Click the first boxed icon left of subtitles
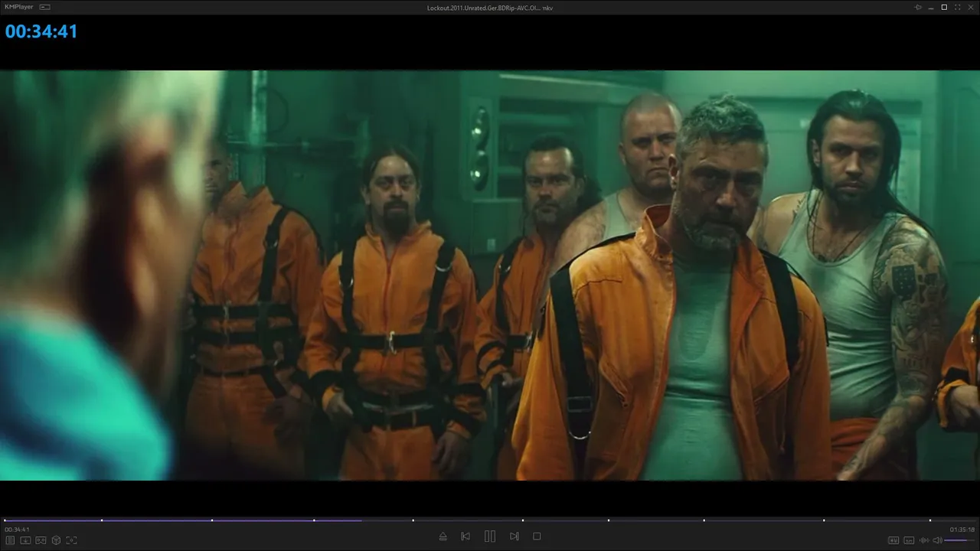The image size is (980, 551). (893, 540)
